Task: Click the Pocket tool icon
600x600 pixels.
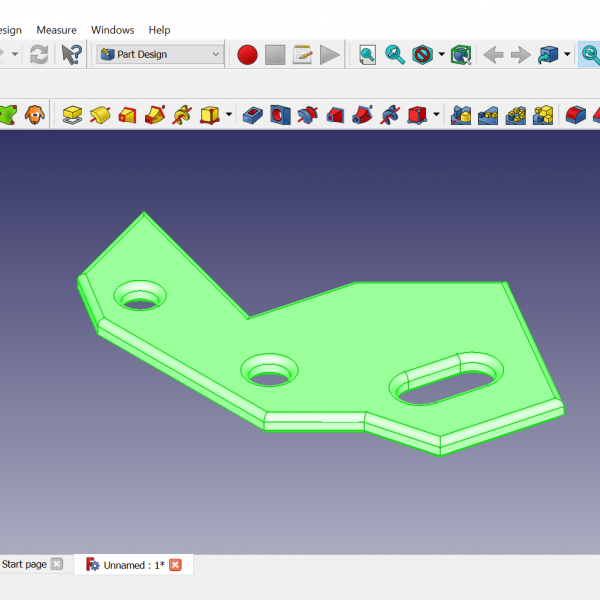Action: 253,115
